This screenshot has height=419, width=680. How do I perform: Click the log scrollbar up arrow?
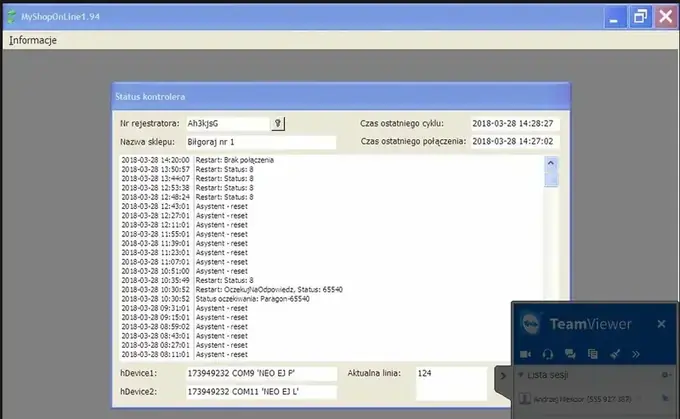point(551,163)
